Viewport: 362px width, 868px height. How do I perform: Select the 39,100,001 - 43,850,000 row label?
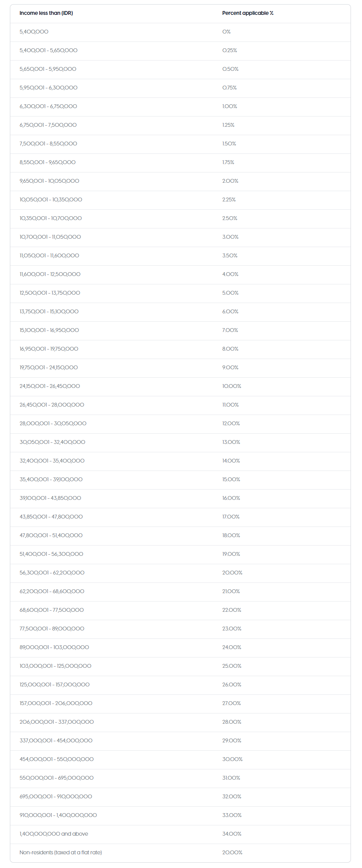[50, 498]
